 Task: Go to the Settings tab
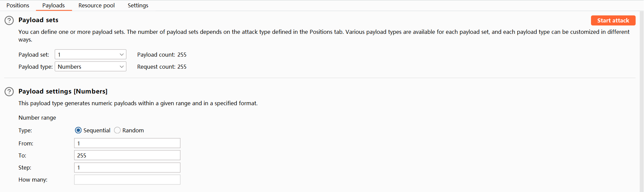[138, 5]
